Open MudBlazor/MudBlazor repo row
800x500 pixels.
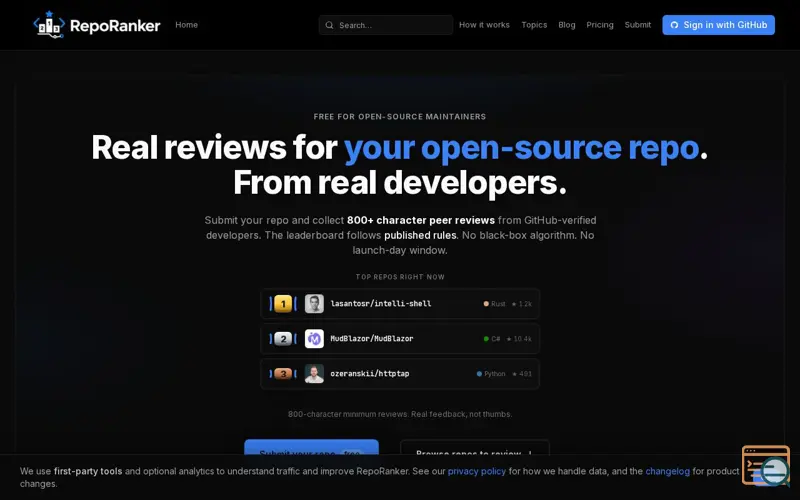(400, 339)
